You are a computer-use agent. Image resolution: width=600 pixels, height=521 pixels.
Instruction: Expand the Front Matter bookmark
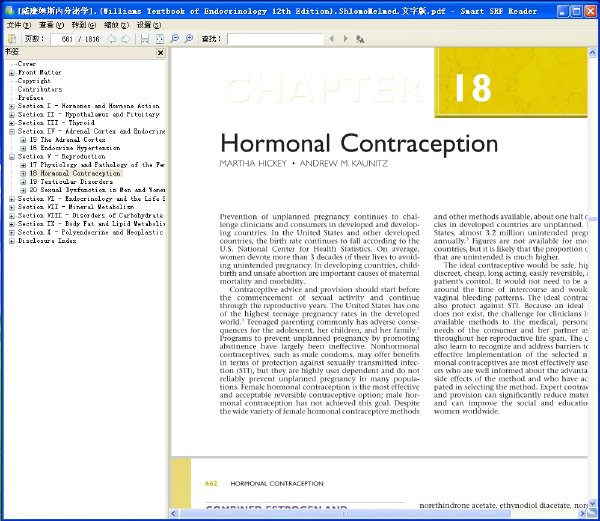pyautogui.click(x=11, y=73)
